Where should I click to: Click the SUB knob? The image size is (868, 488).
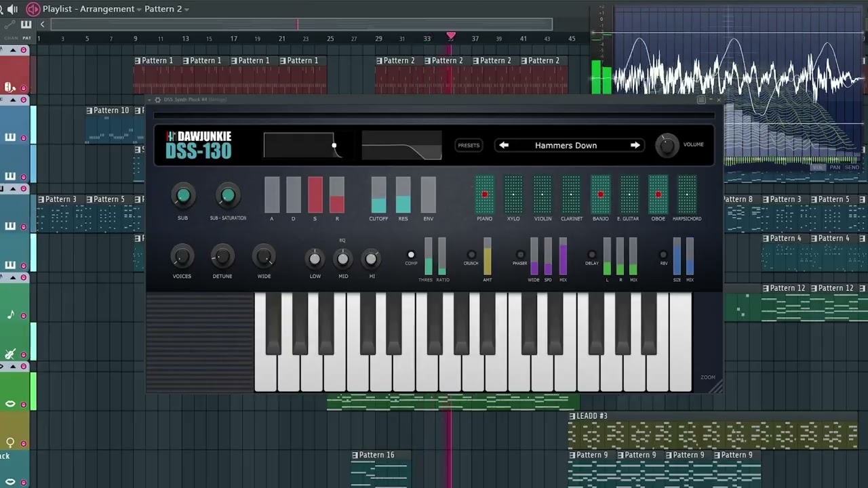182,196
